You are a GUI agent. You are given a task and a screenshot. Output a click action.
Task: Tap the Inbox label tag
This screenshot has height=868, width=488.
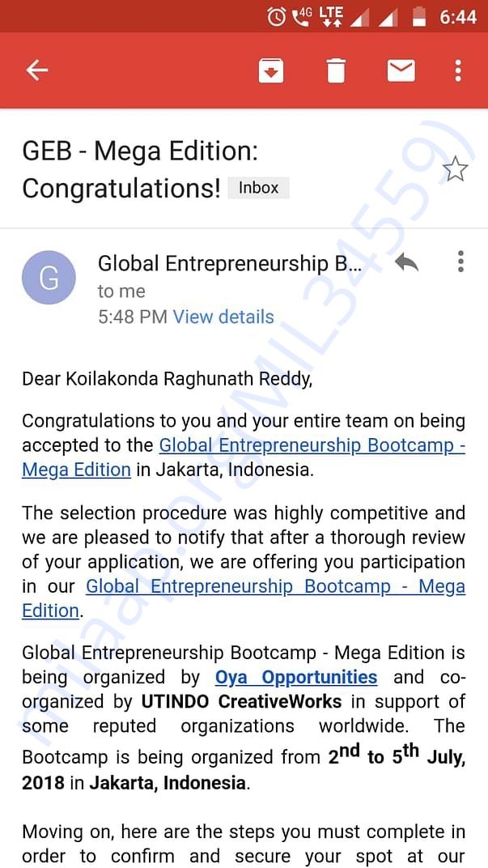click(x=258, y=188)
